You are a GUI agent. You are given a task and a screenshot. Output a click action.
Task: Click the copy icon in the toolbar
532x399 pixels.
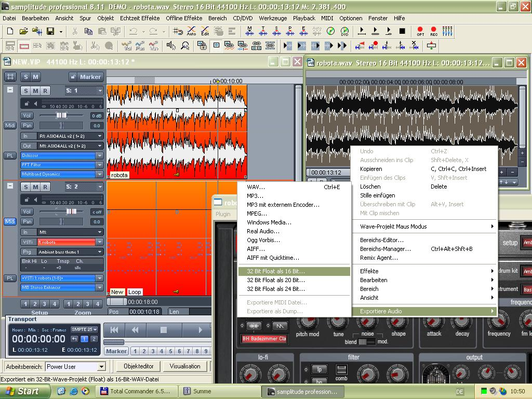pyautogui.click(x=88, y=32)
